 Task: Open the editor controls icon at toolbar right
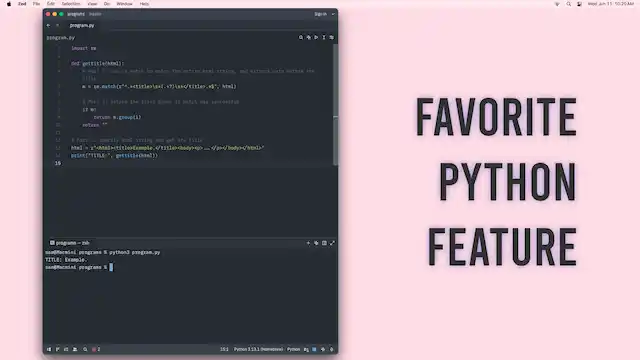coord(332,38)
